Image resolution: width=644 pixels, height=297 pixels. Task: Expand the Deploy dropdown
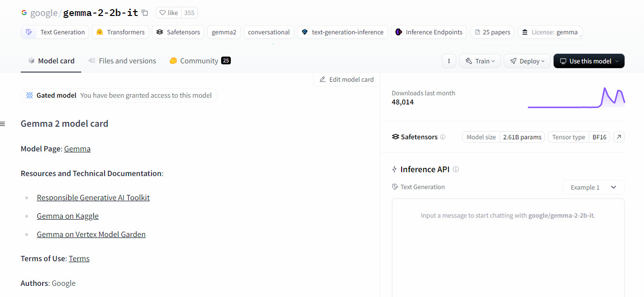(x=527, y=61)
